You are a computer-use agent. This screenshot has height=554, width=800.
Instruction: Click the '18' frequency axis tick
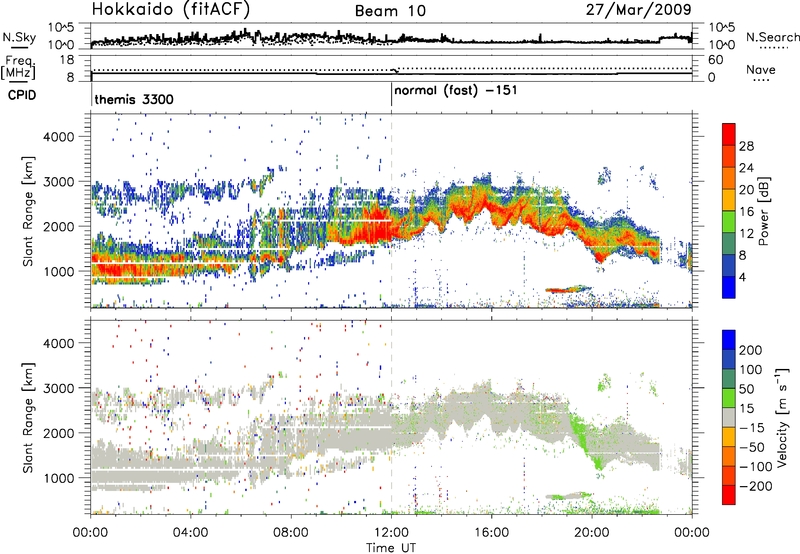[x=66, y=60]
